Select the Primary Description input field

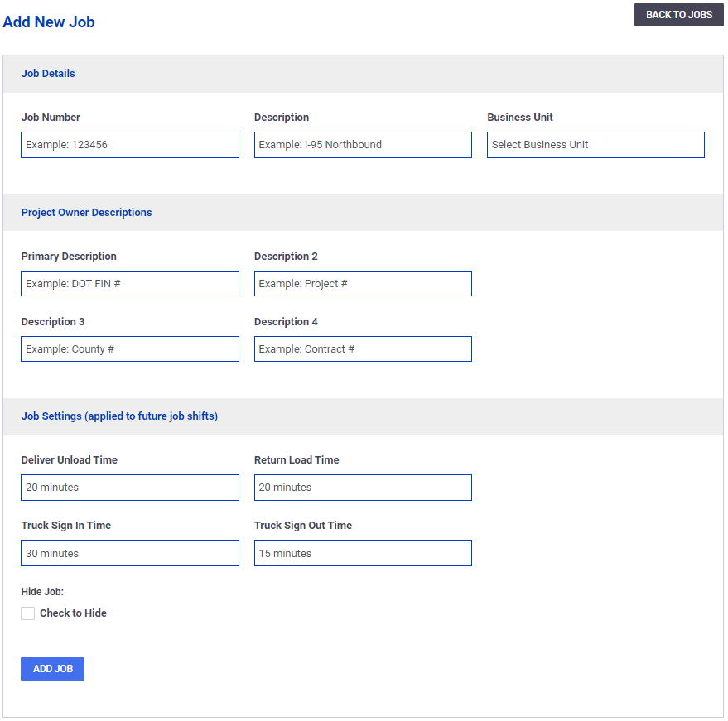[x=130, y=283]
